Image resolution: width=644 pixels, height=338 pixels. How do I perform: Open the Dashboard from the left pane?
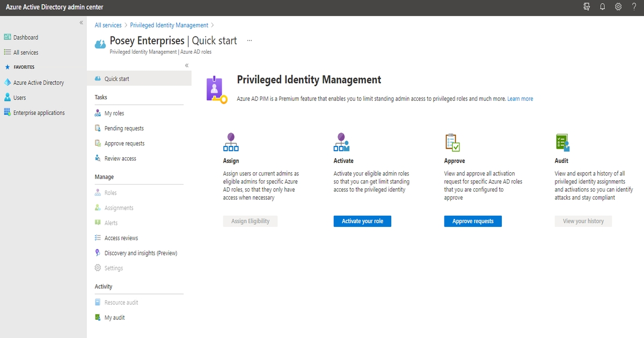(x=24, y=37)
